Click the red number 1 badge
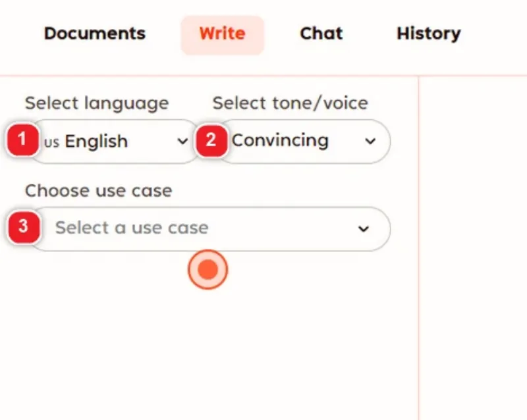Viewport: 527px width, 420px height. click(22, 140)
